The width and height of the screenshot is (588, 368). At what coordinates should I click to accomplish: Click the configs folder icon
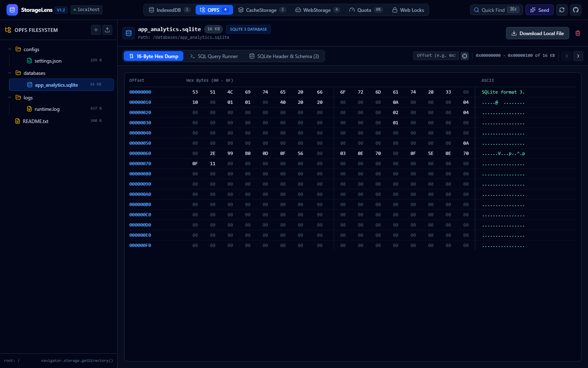[18, 49]
